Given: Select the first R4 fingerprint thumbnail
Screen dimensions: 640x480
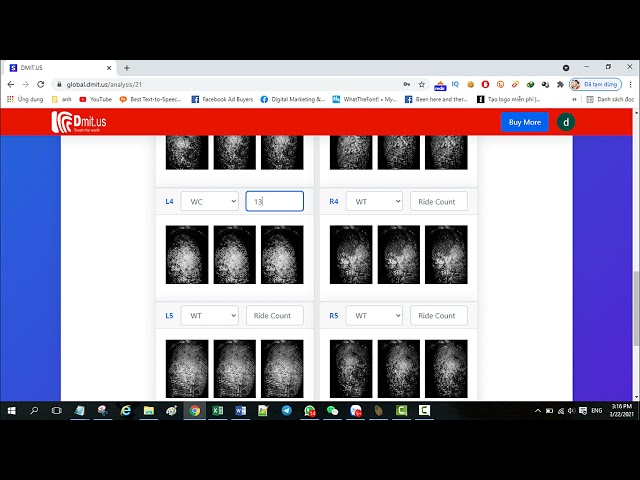Looking at the screenshot, I should pyautogui.click(x=351, y=255).
